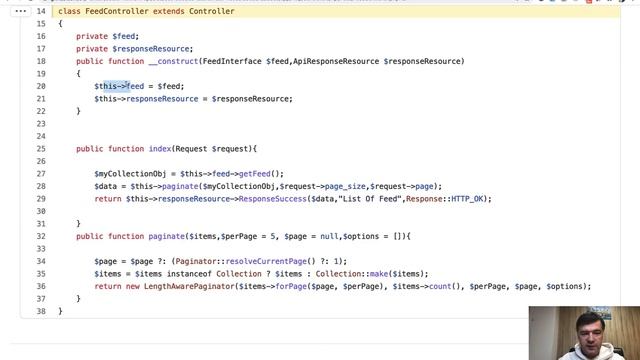Click $myCollectionObj variable on line 27
This screenshot has height=360, width=640.
pos(130,174)
